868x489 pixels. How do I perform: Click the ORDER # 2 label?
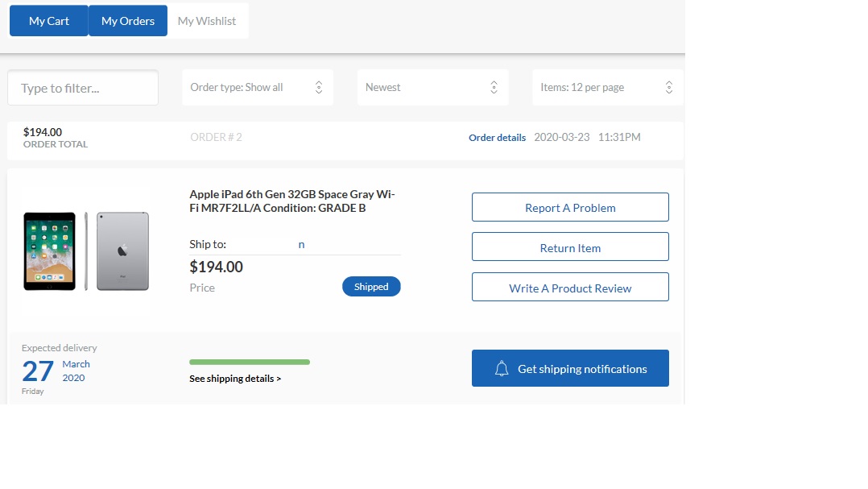pos(216,137)
